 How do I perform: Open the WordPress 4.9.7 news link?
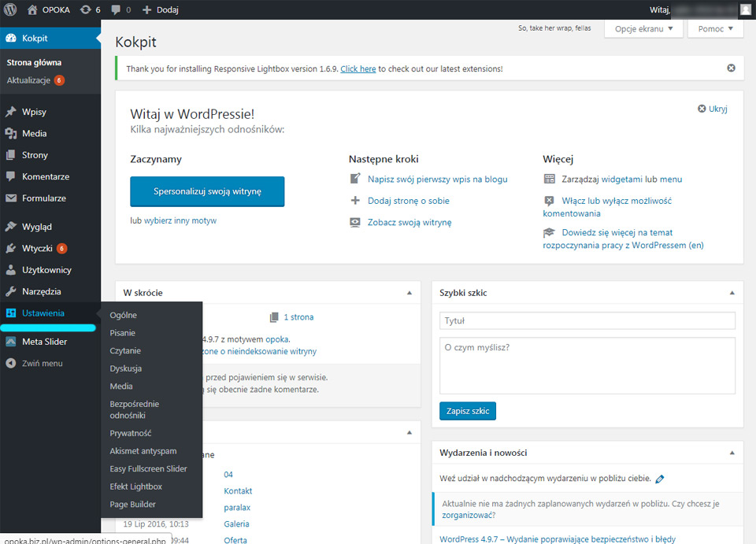tap(558, 539)
